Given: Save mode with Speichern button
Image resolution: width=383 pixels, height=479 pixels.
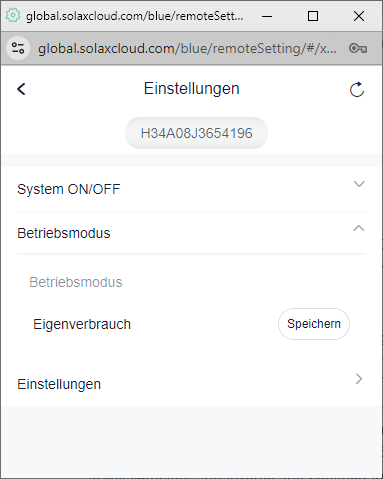Looking at the screenshot, I should point(314,324).
